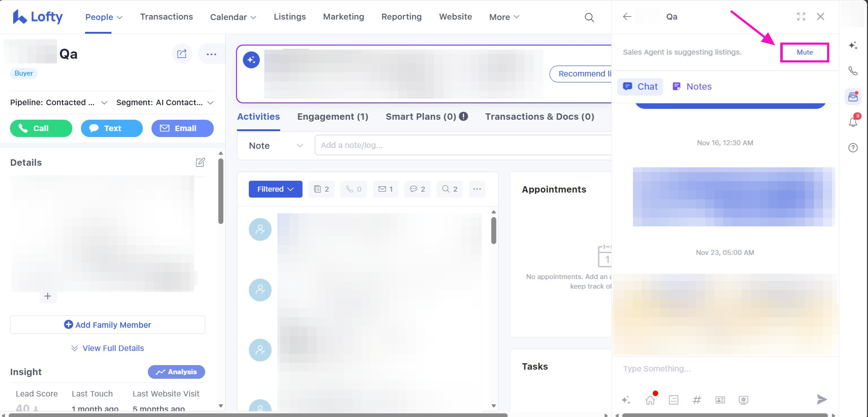Click the hashtag icon in chat toolbar

(696, 400)
